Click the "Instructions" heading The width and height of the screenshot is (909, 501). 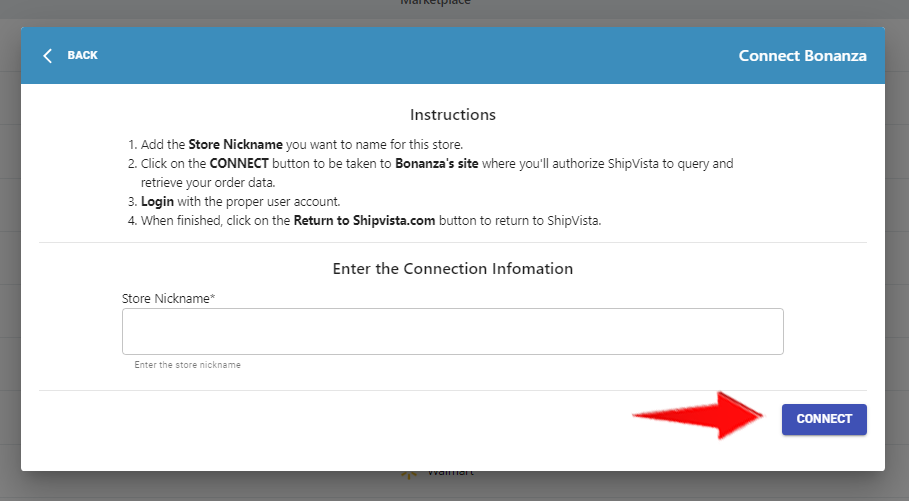453,115
